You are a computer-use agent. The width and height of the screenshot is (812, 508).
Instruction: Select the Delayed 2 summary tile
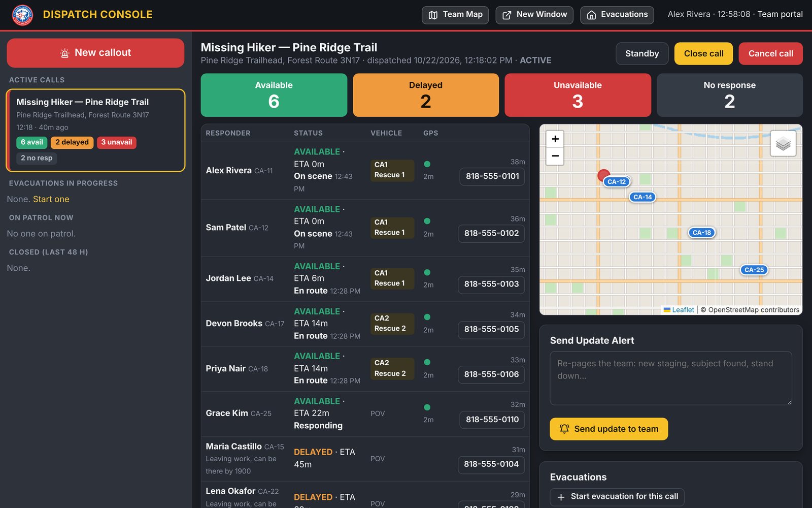click(426, 95)
